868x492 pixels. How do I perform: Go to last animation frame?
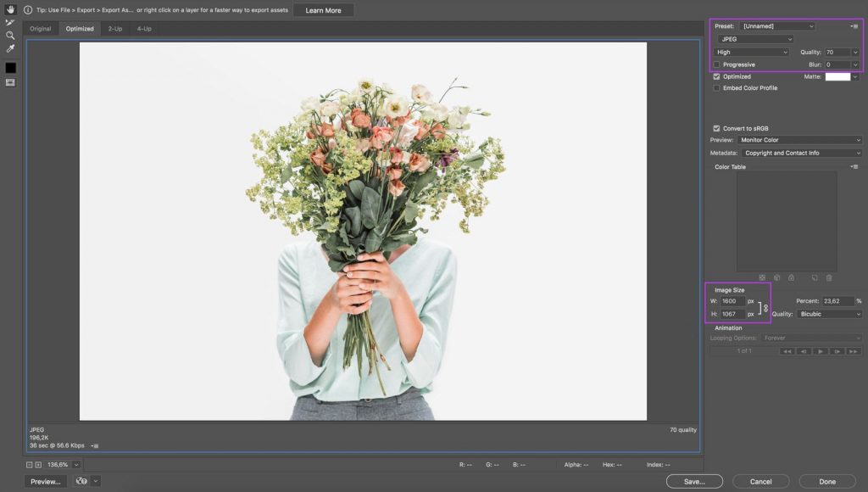click(854, 351)
